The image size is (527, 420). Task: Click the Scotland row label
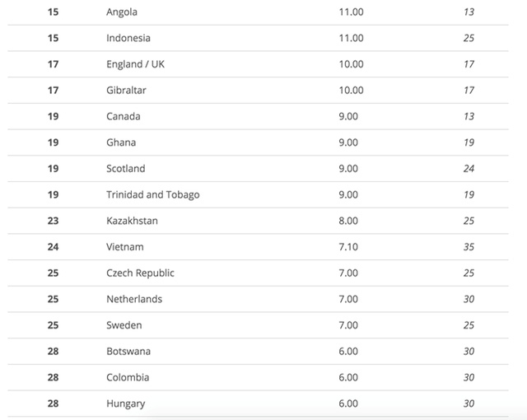click(x=125, y=169)
